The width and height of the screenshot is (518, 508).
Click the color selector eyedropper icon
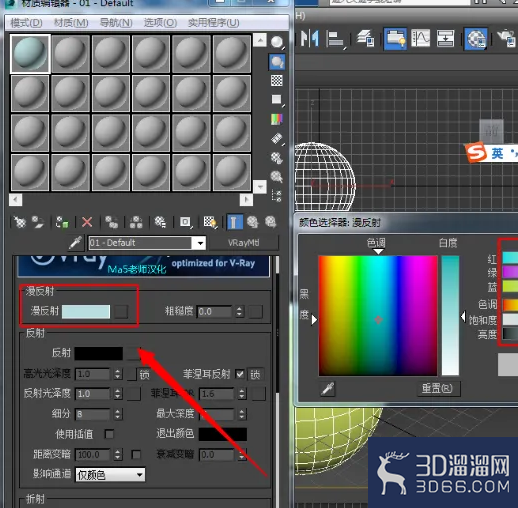tap(328, 389)
